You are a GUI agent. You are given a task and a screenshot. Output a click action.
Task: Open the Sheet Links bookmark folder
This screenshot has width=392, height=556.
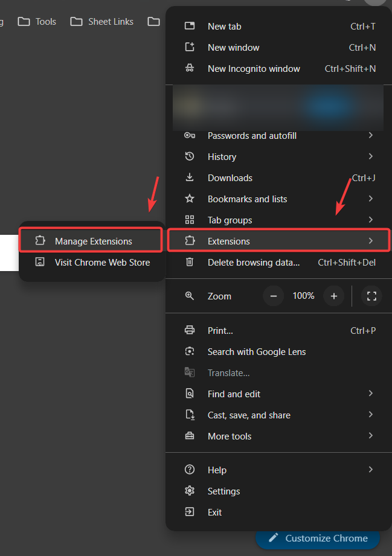tap(102, 22)
